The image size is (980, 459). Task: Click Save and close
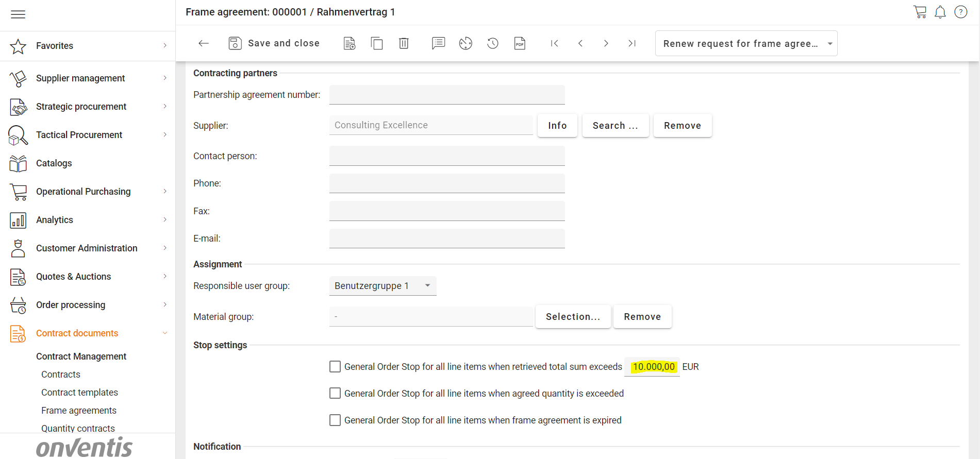(x=274, y=43)
